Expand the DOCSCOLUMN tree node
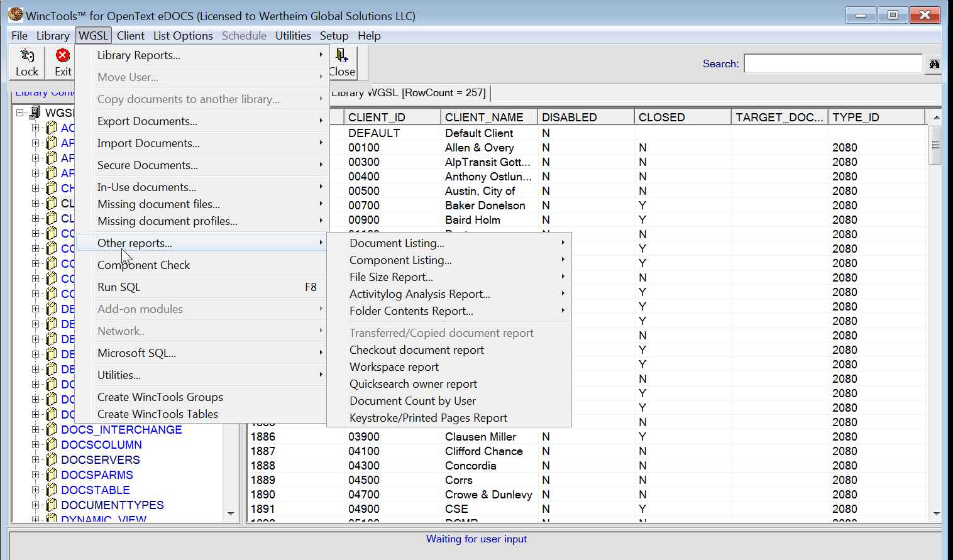953x560 pixels. click(35, 445)
